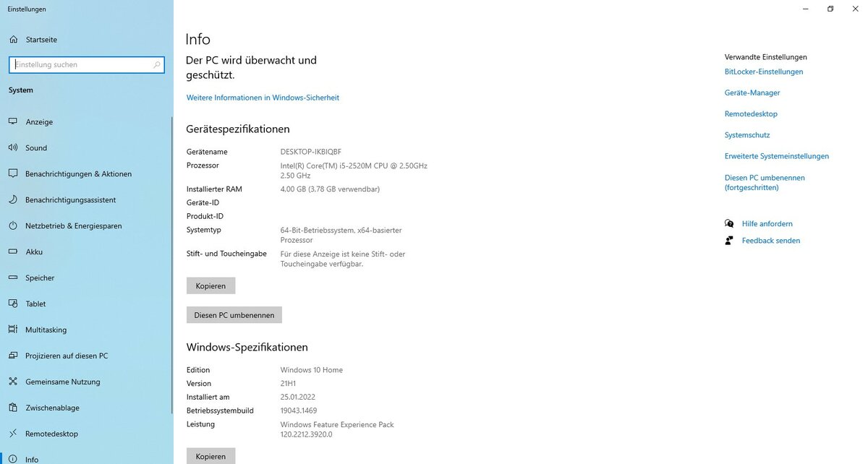The image size is (868, 464).
Task: Launch the Geräte-Manager link
Action: pyautogui.click(x=752, y=93)
